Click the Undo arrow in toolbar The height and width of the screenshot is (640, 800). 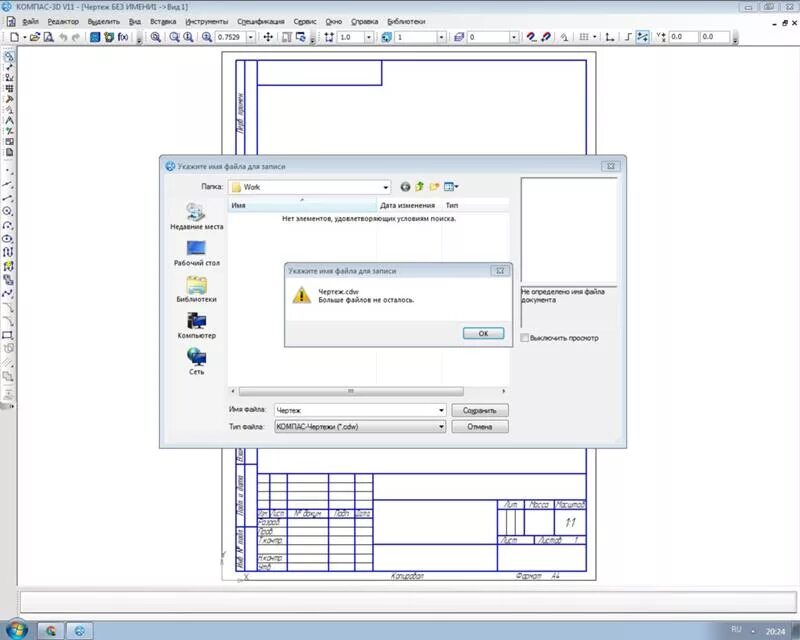(x=63, y=37)
